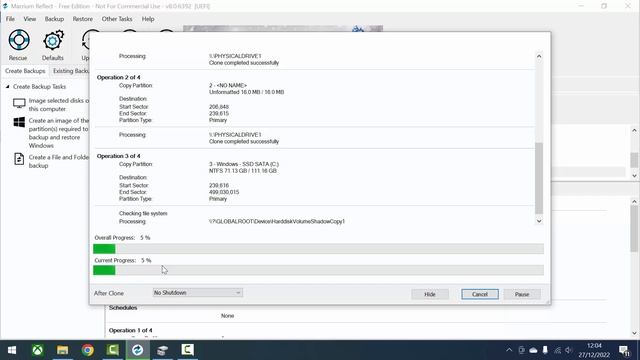
Task: Switch to the Existing Backups tab
Action: click(x=70, y=71)
